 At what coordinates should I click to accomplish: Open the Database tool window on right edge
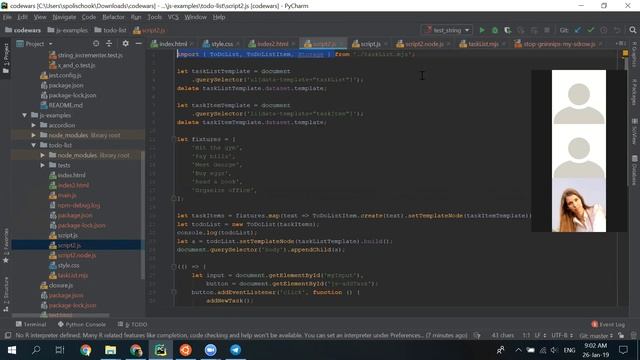pyautogui.click(x=634, y=170)
